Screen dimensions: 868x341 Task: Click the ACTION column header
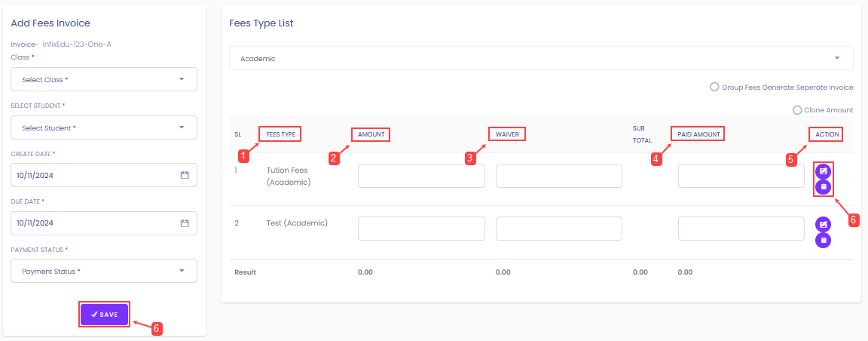pyautogui.click(x=827, y=134)
